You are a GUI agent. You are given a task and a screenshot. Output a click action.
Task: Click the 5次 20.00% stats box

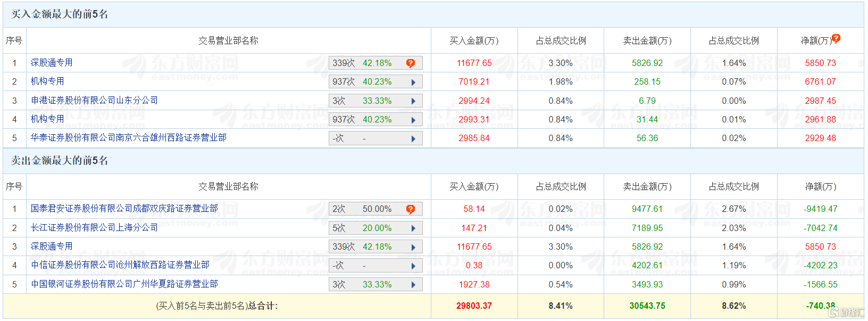click(x=367, y=228)
